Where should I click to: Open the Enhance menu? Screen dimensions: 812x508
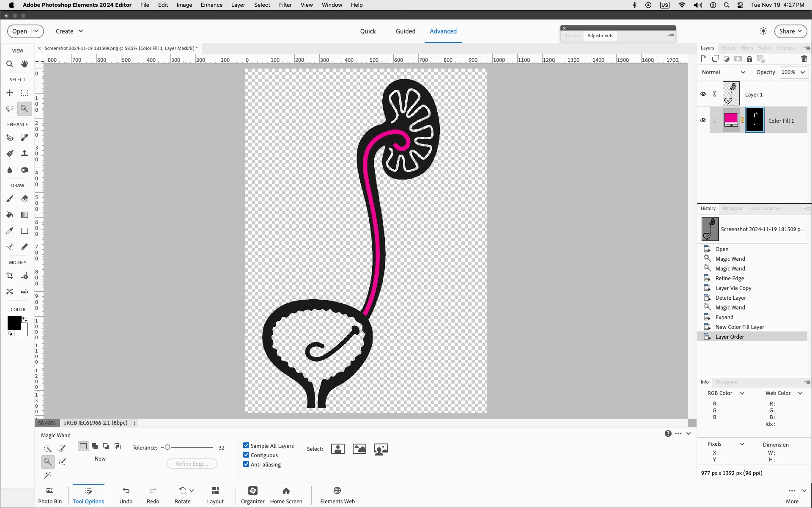click(x=211, y=5)
